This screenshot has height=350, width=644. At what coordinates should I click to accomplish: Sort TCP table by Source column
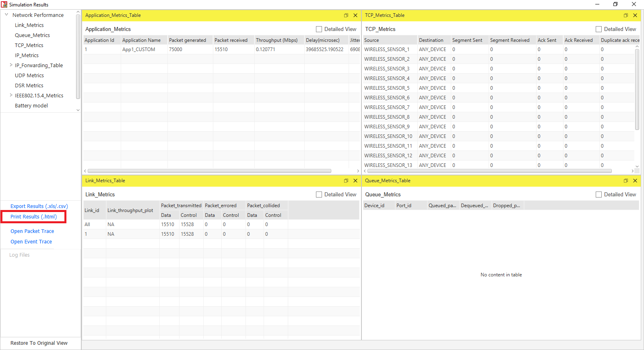390,40
